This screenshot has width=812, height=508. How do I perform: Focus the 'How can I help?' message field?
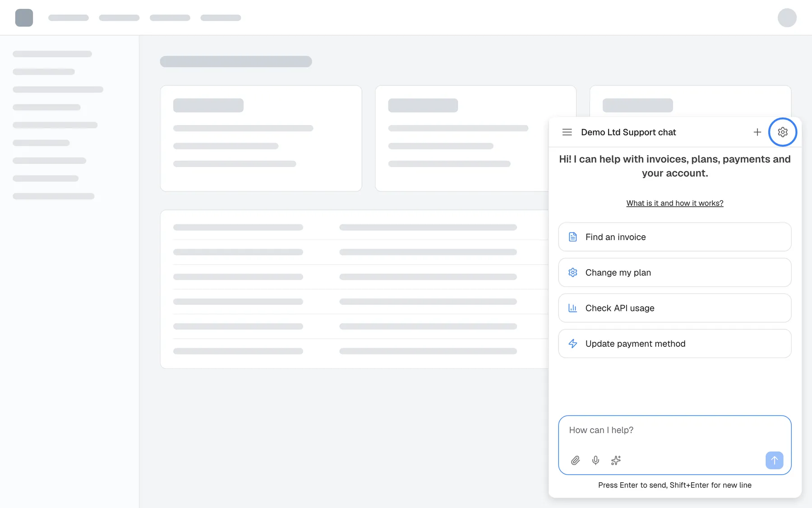click(675, 445)
